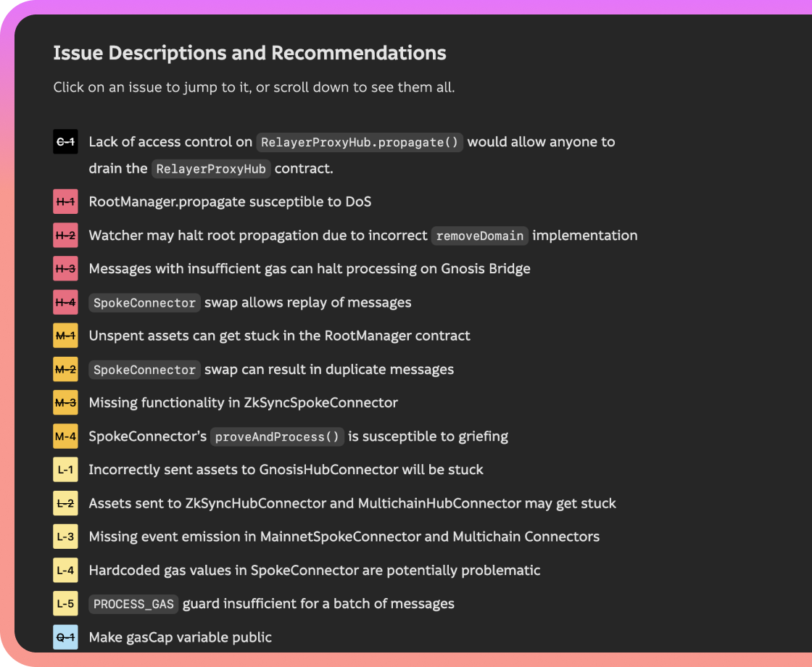
Task: Open 'Assets sent to ZkSyncHubConnector' issue
Action: tap(352, 503)
